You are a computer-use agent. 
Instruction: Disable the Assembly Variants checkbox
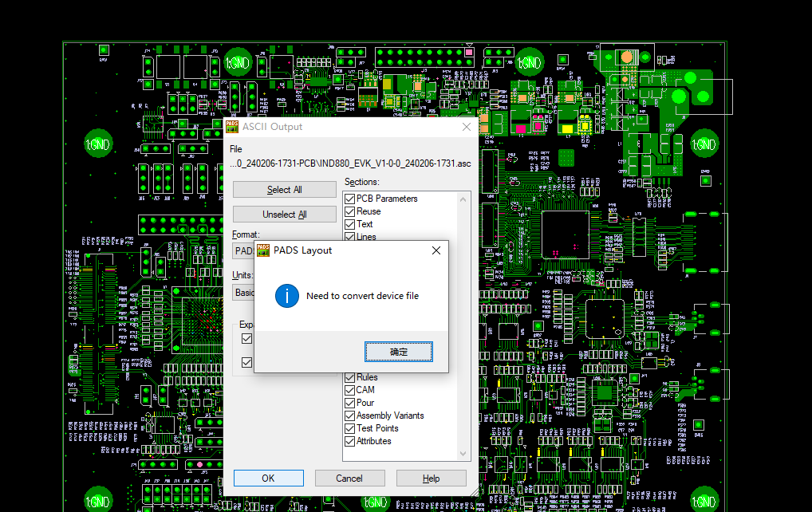349,416
